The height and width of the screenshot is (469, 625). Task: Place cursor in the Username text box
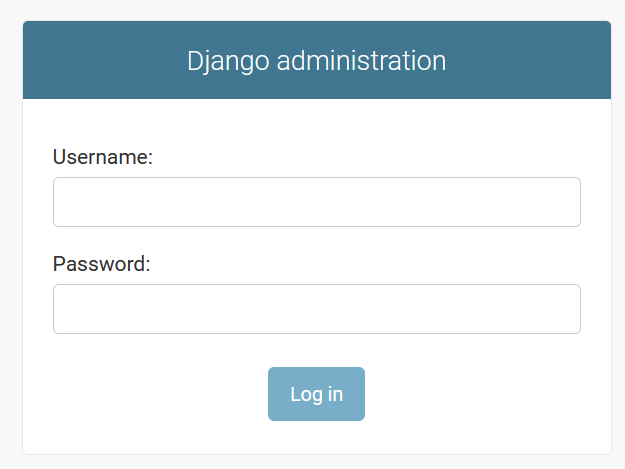click(x=316, y=202)
